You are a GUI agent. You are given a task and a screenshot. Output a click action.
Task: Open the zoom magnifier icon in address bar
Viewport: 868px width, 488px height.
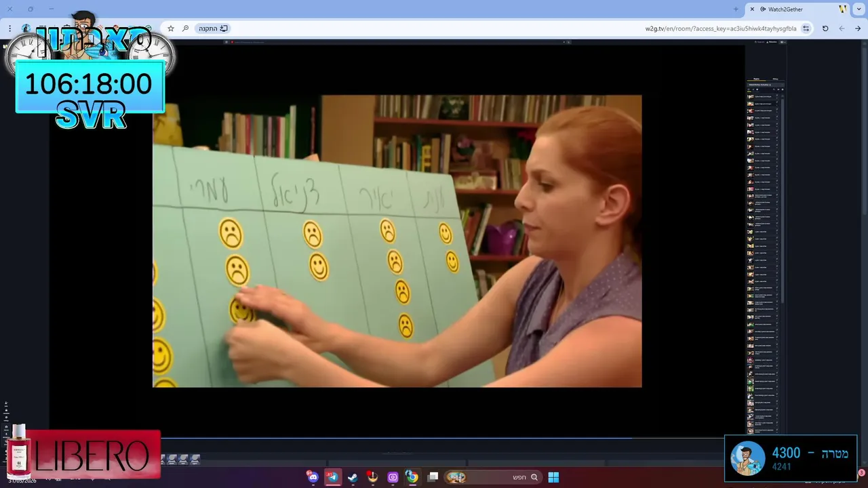pos(185,28)
